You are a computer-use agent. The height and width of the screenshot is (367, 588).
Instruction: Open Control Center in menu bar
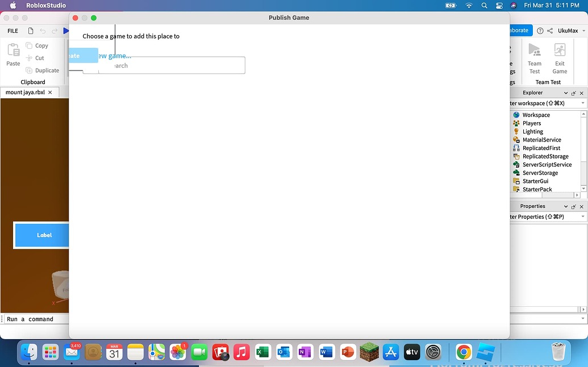pos(499,5)
